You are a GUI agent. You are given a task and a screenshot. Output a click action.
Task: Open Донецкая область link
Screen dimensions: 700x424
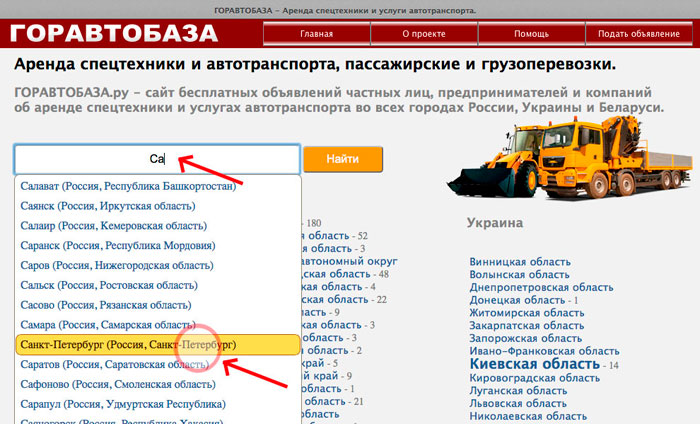click(517, 300)
